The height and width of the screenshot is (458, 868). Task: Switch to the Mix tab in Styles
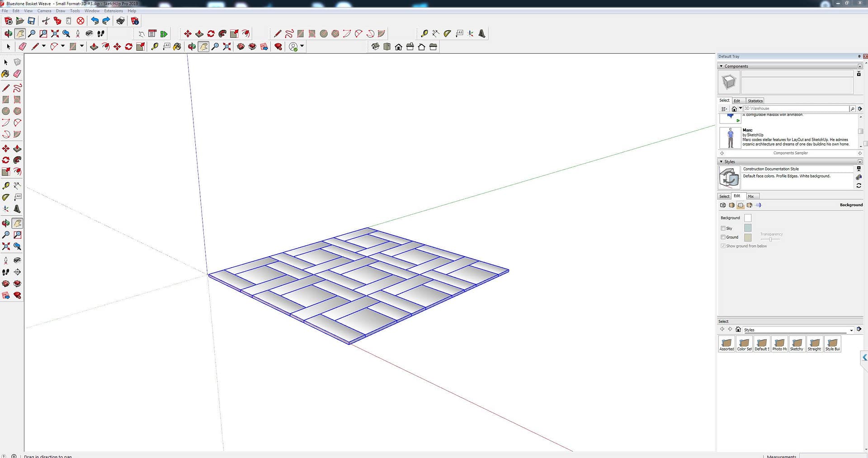coord(750,196)
